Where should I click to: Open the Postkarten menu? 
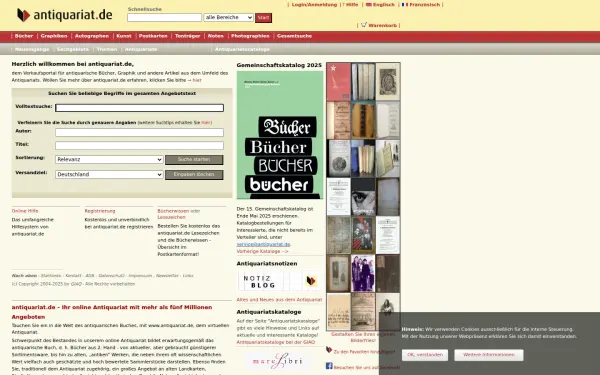click(x=153, y=36)
